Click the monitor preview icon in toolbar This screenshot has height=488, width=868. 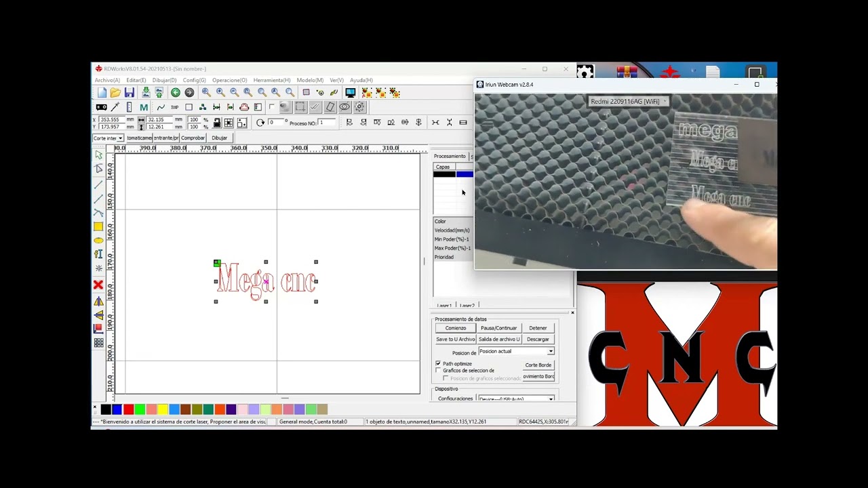point(351,93)
